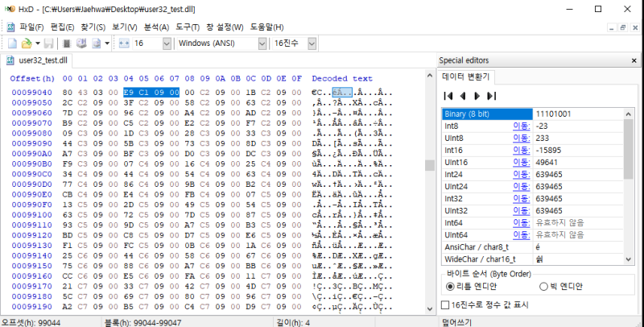Screen dimensions: 644x327
Task: Minimize the inner document window
Action: 612,27
